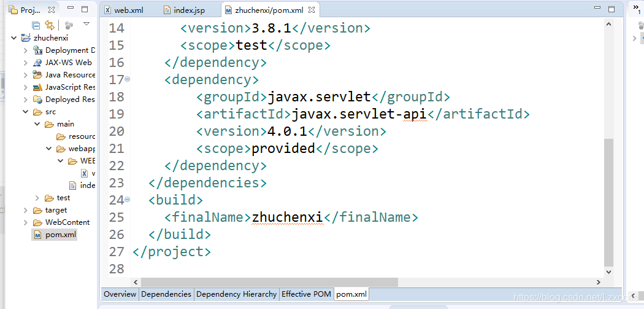Screen dimensions: 644x309
Task: Click 'provided' scope value on line 21
Action: (283, 149)
